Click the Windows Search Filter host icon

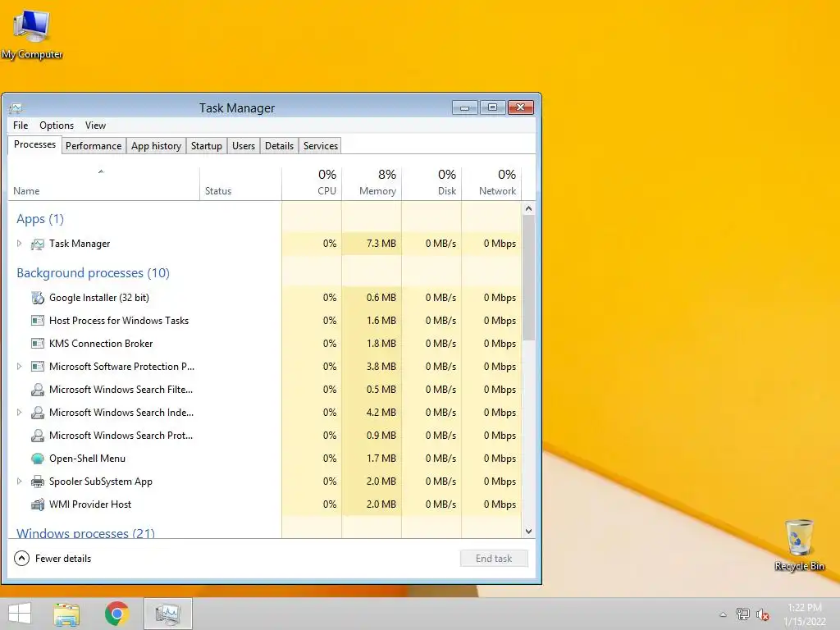[x=38, y=390]
